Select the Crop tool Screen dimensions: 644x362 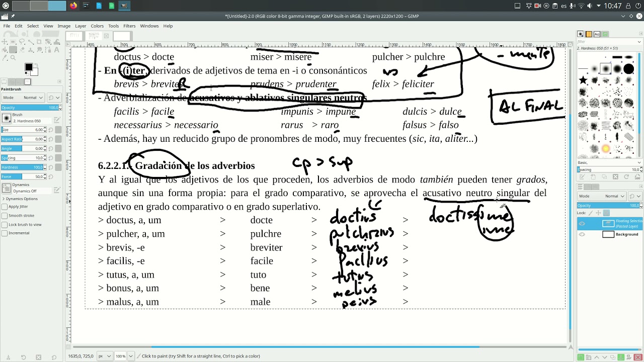(x=39, y=42)
